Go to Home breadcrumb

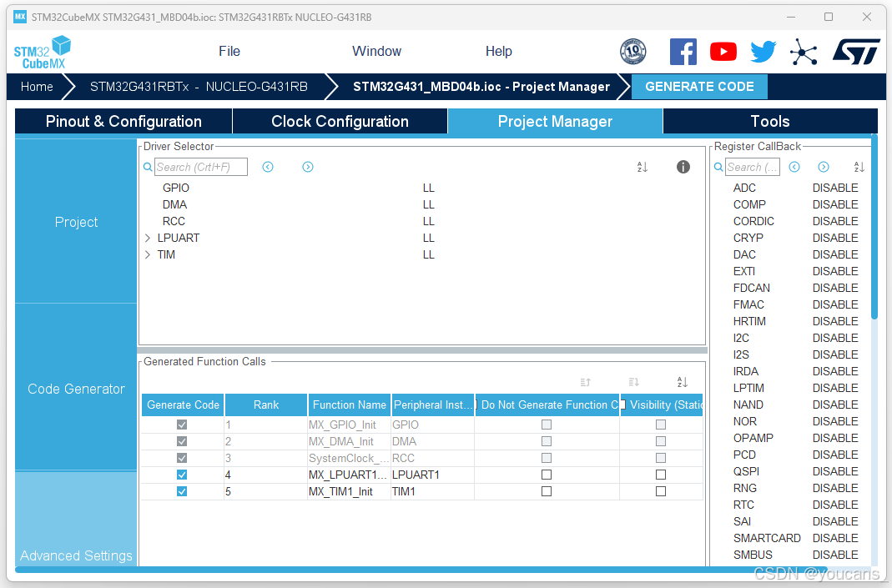37,87
